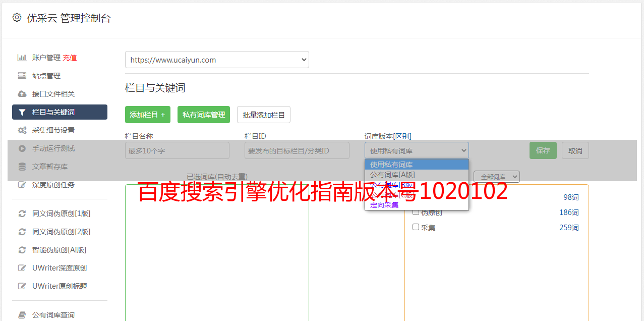644x321 pixels.
Task: Open UWriter原创标题 from the sidebar
Action: point(60,286)
